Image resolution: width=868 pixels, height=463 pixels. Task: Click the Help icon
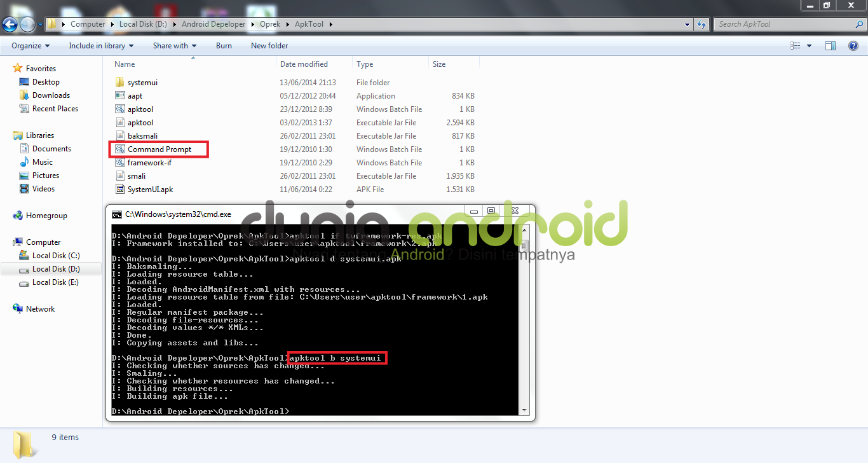tap(852, 45)
